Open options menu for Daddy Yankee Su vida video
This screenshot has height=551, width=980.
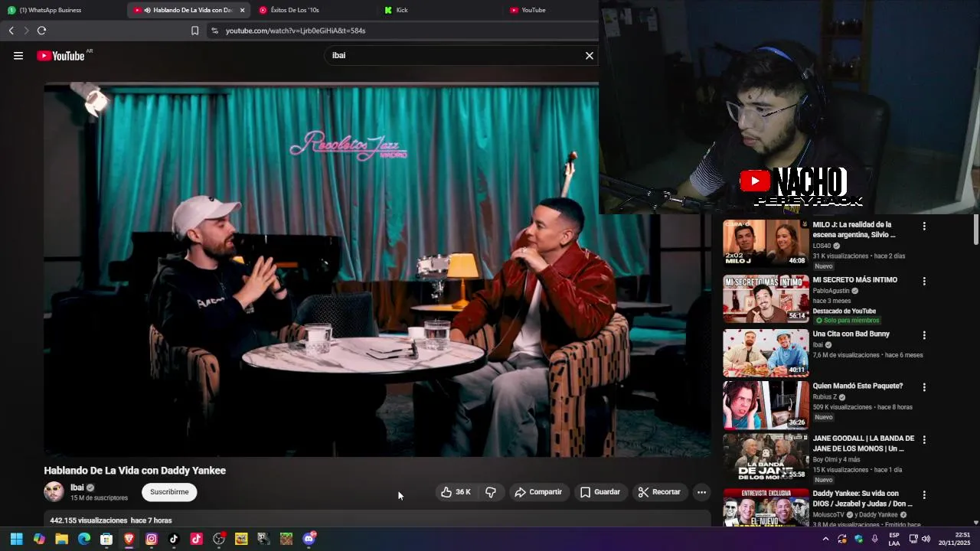(x=924, y=494)
